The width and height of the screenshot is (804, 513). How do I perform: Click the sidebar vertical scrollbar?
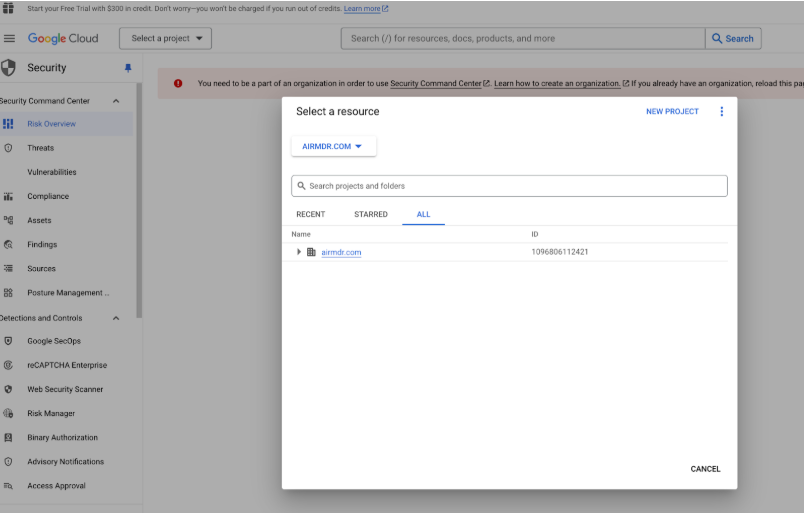click(x=139, y=200)
